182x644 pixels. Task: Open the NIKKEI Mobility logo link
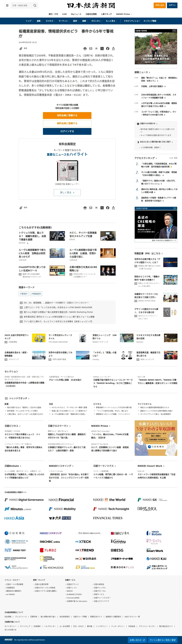tap(62, 509)
